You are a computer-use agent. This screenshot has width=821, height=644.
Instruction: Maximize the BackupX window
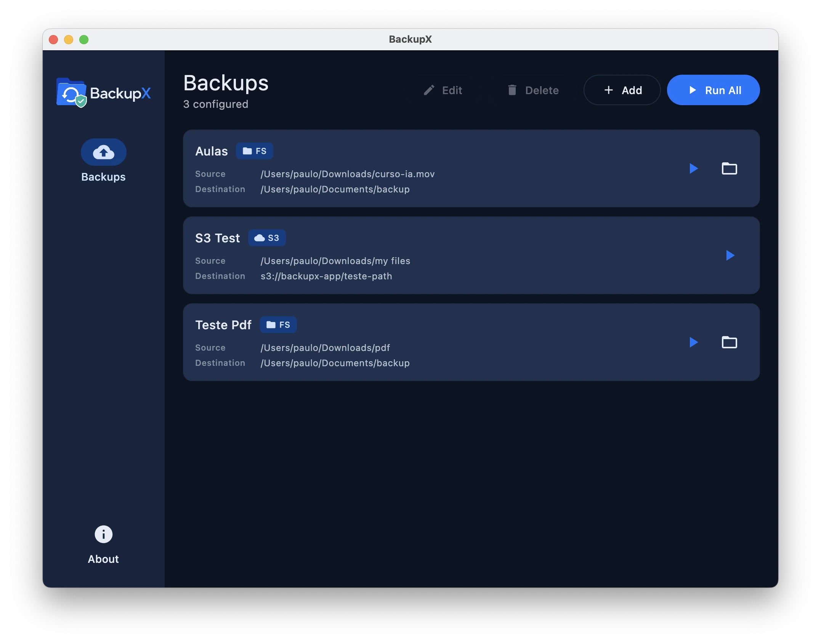point(84,40)
